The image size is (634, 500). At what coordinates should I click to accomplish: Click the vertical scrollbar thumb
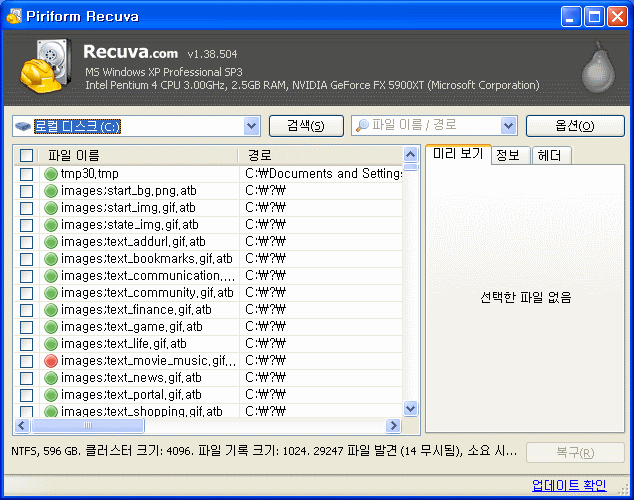pyautogui.click(x=410, y=167)
